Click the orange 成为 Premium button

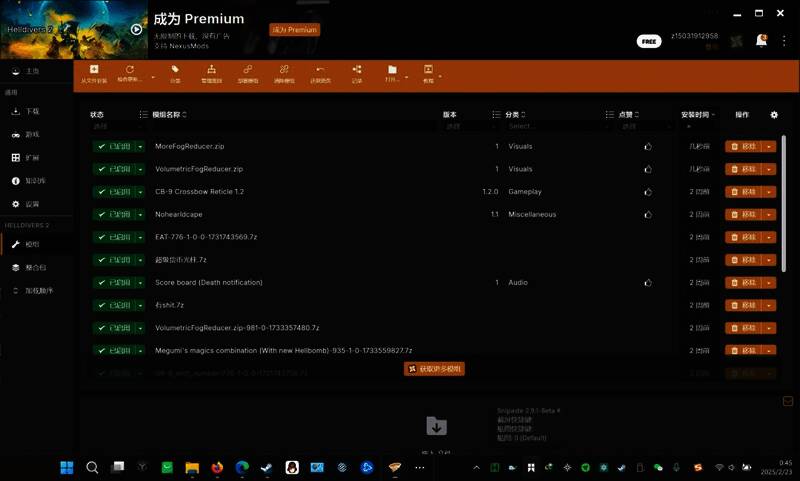tap(295, 30)
